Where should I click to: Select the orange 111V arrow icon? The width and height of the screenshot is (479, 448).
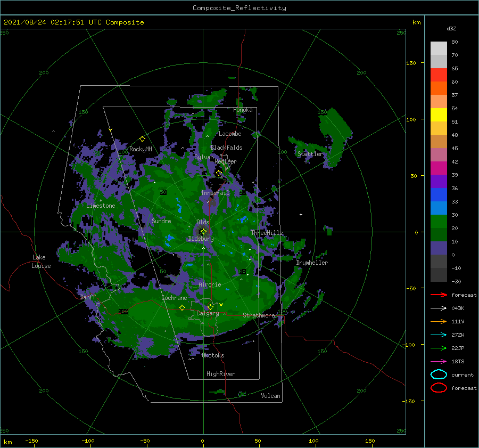439,321
